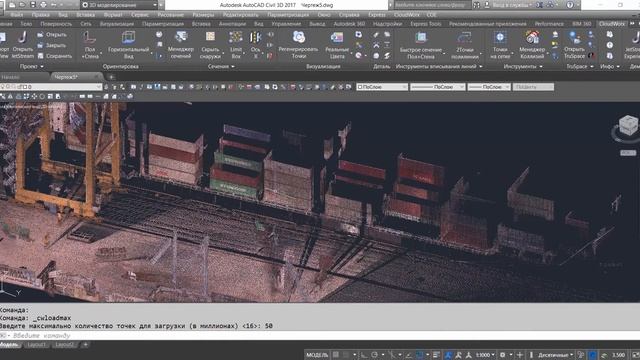Open the layer dropdown showing 0
Screen dimensions: 640x360
(x=51, y=87)
